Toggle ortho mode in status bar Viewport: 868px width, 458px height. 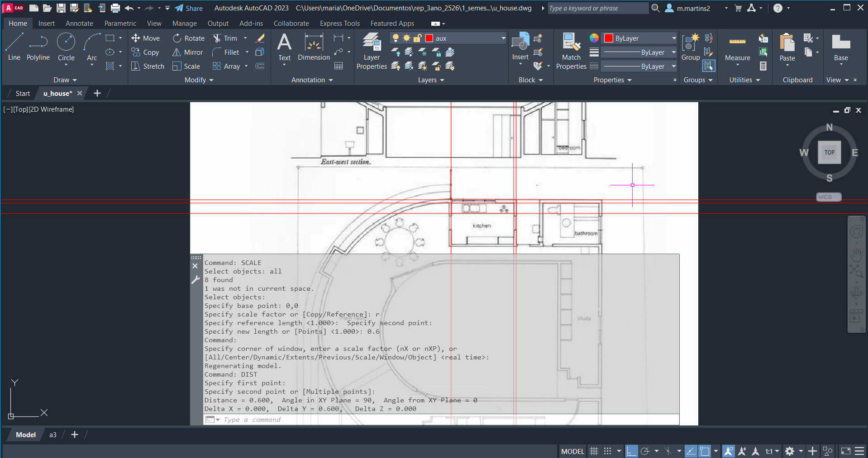(x=631, y=451)
